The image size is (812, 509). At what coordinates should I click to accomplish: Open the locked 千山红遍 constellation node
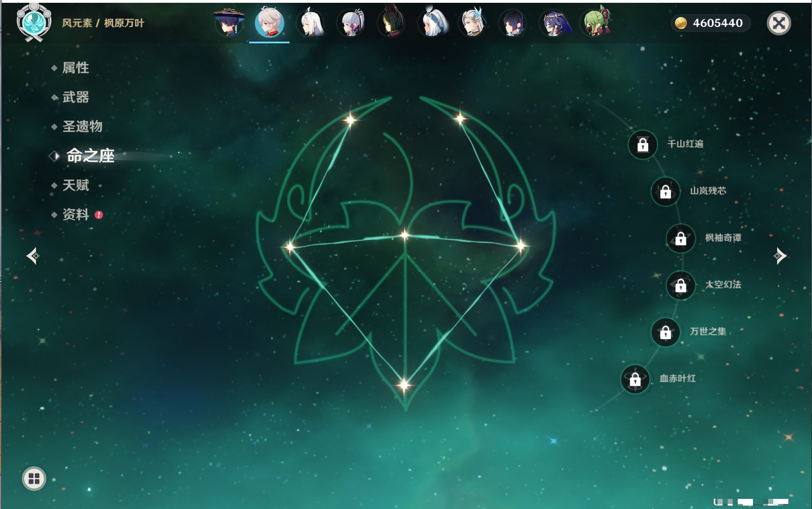tap(643, 145)
